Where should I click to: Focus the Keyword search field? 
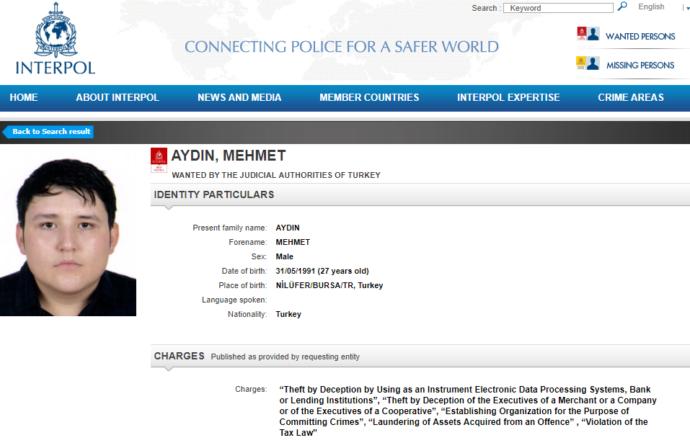point(558,8)
